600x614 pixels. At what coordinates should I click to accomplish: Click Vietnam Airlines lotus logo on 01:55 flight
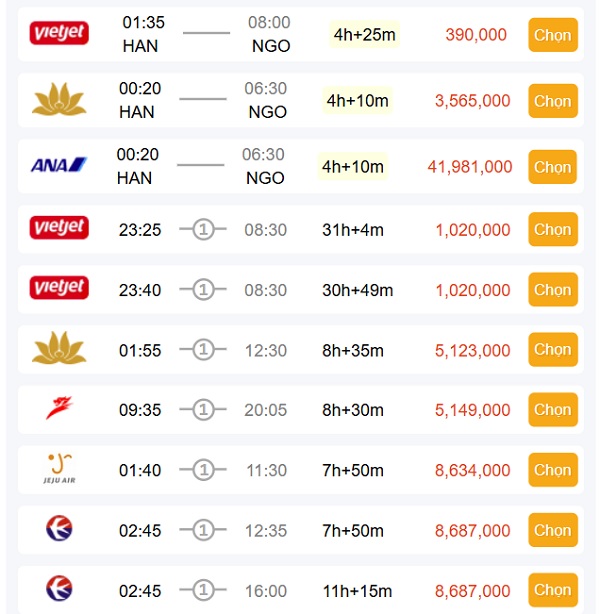[x=59, y=349]
